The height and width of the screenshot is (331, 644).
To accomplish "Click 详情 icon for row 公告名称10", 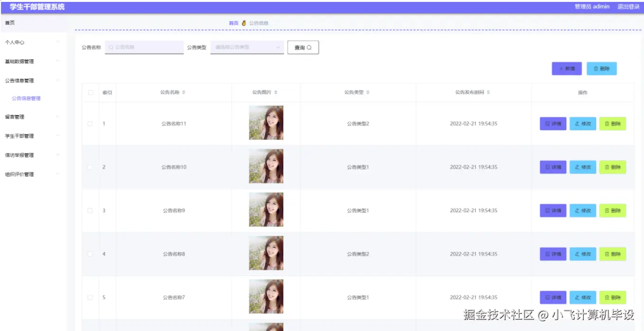I will (x=548, y=167).
